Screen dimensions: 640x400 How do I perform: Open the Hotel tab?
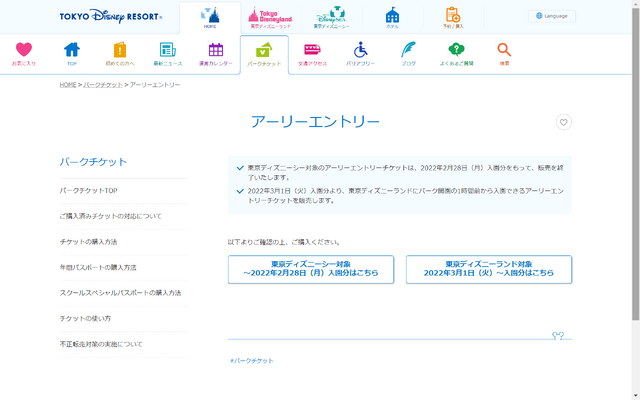392,18
